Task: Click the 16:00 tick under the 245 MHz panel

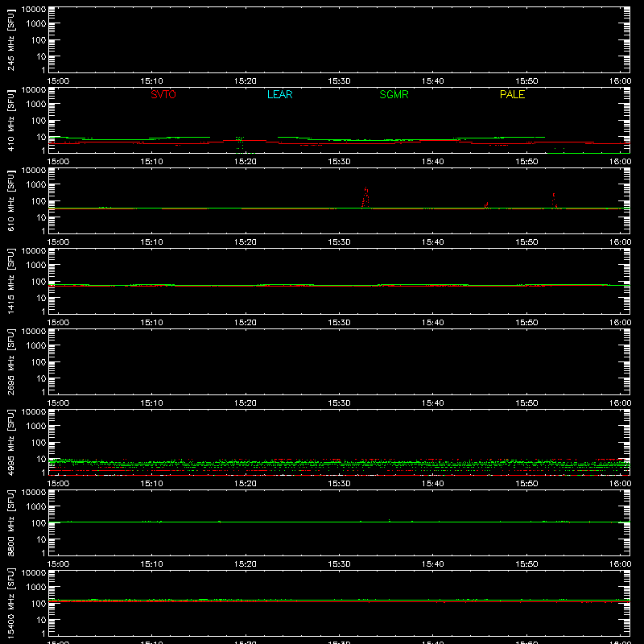Action: (620, 81)
